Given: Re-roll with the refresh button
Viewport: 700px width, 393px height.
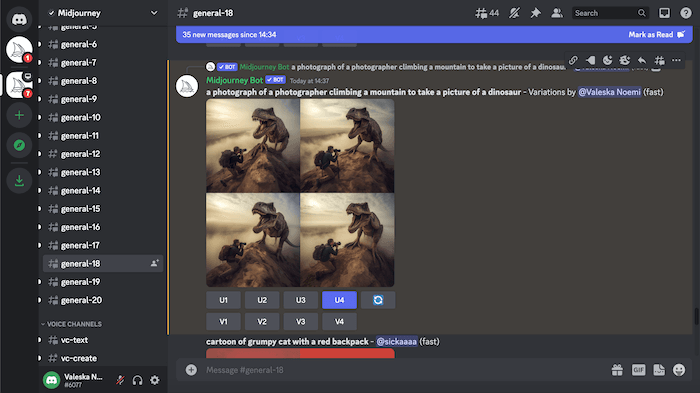Looking at the screenshot, I should tap(378, 300).
